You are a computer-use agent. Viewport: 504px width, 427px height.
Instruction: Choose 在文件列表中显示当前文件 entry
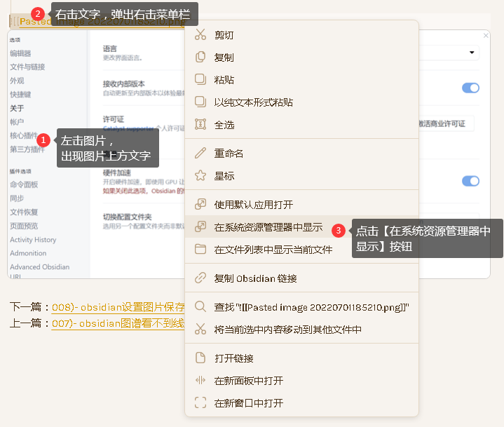(301, 249)
